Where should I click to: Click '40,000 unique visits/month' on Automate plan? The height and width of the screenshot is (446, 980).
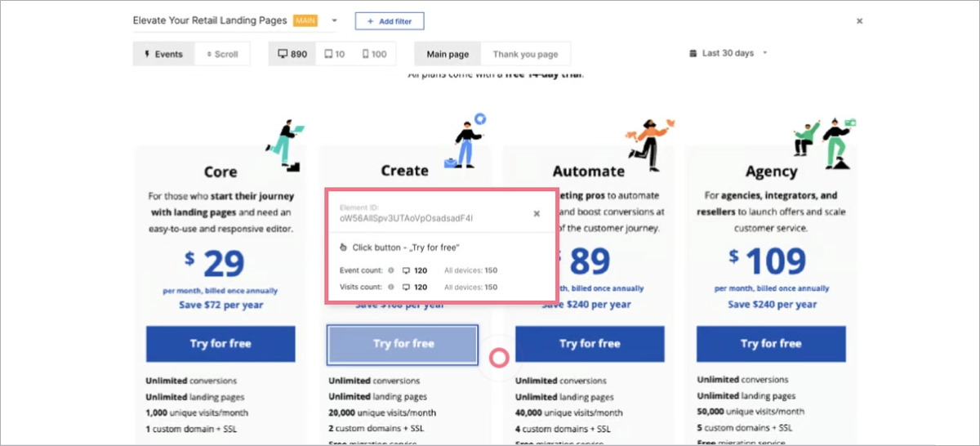click(x=568, y=413)
